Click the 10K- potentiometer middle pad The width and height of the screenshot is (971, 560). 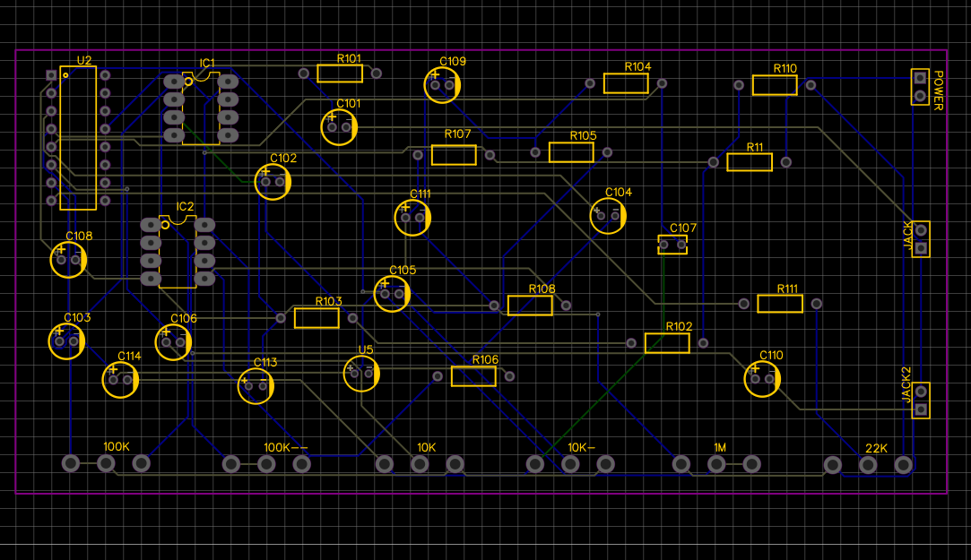(x=570, y=463)
